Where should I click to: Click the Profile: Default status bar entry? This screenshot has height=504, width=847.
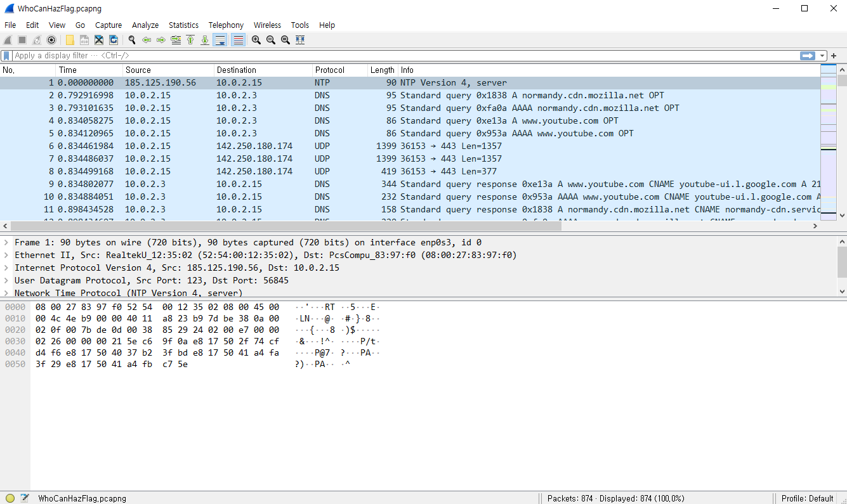[807, 498]
